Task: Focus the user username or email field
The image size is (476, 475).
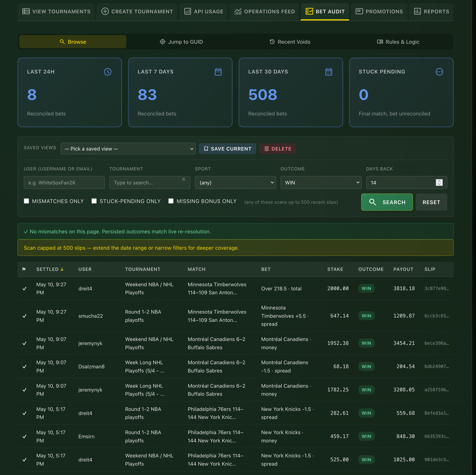Action: pyautogui.click(x=64, y=182)
